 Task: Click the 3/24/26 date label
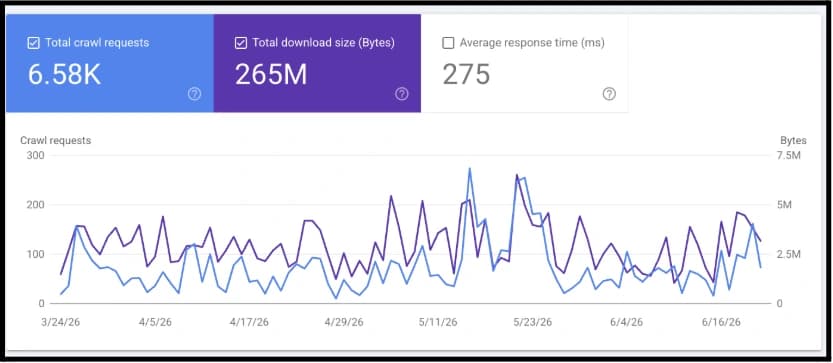61,322
